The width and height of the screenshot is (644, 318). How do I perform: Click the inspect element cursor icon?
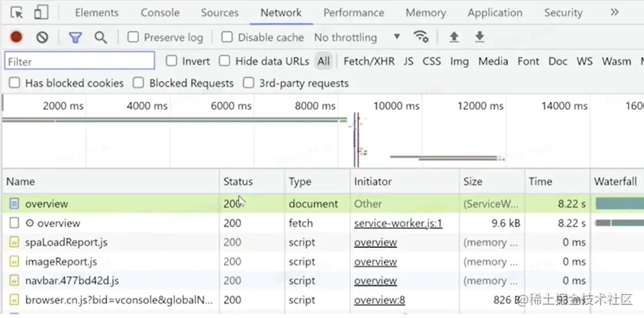[17, 13]
